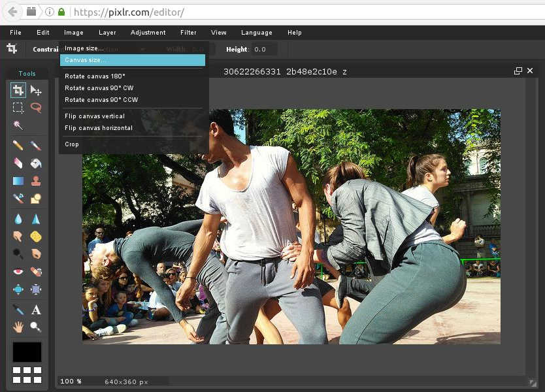Open the black foreground color swatch
The image size is (545, 392).
[27, 352]
